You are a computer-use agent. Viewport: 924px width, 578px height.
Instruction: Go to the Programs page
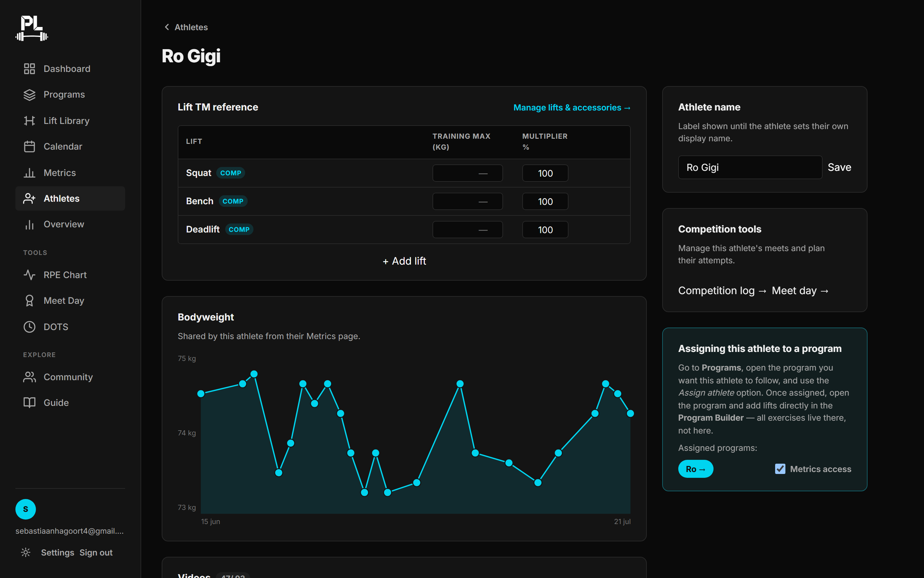(x=70, y=95)
